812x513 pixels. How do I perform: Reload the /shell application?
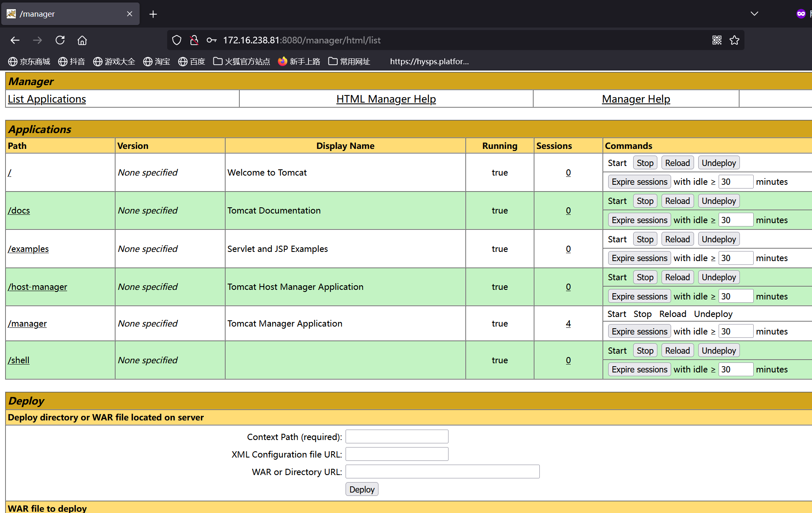[x=677, y=350]
